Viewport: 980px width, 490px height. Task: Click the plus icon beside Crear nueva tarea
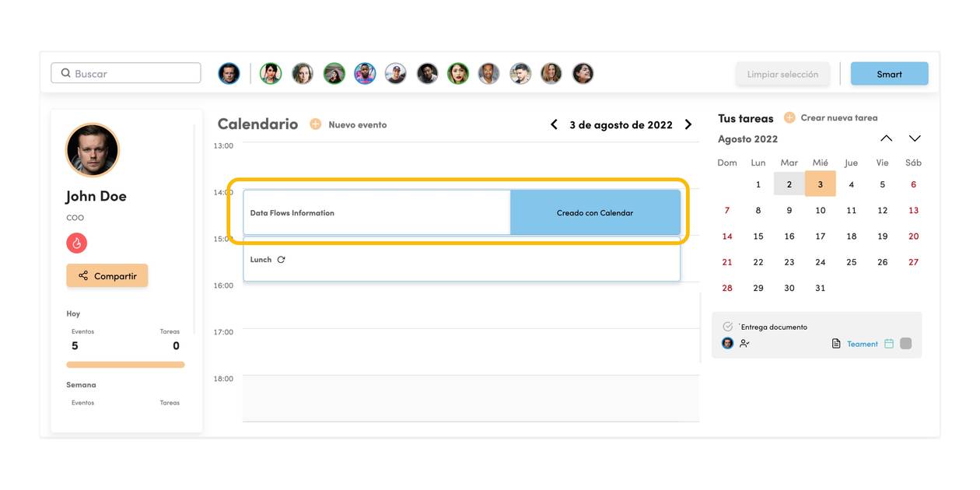pos(789,117)
